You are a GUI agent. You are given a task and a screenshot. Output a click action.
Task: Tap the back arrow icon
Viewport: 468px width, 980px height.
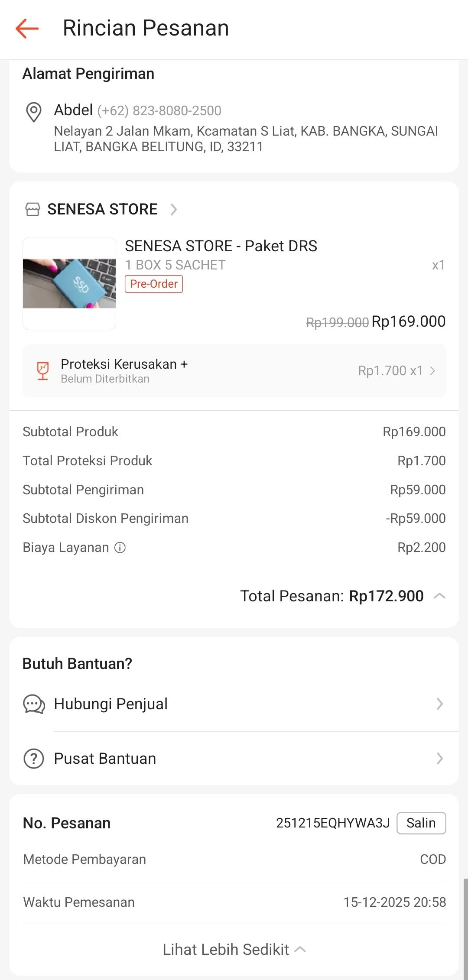coord(27,29)
